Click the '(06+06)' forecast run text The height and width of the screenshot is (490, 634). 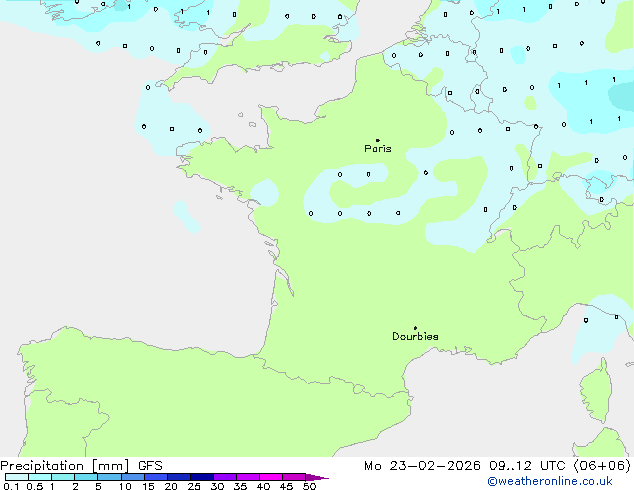602,466
